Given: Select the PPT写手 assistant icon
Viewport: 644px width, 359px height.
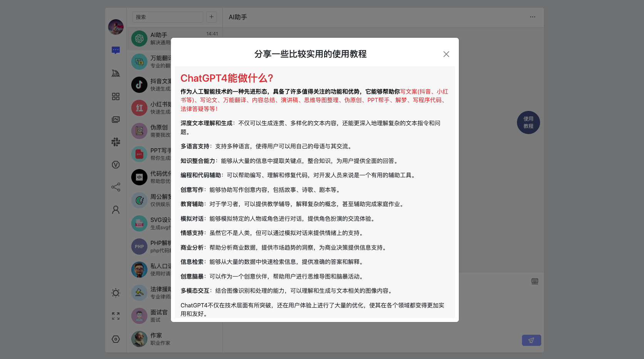Looking at the screenshot, I should (139, 154).
